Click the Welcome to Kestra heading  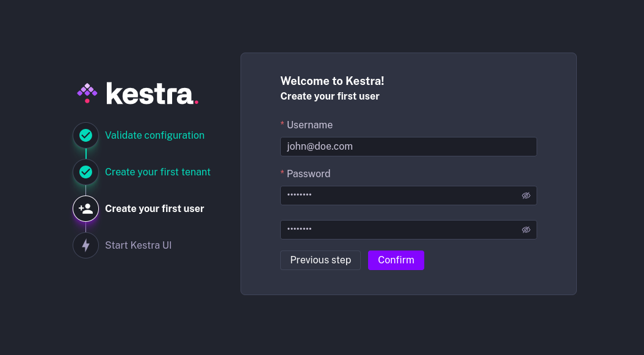pos(331,81)
